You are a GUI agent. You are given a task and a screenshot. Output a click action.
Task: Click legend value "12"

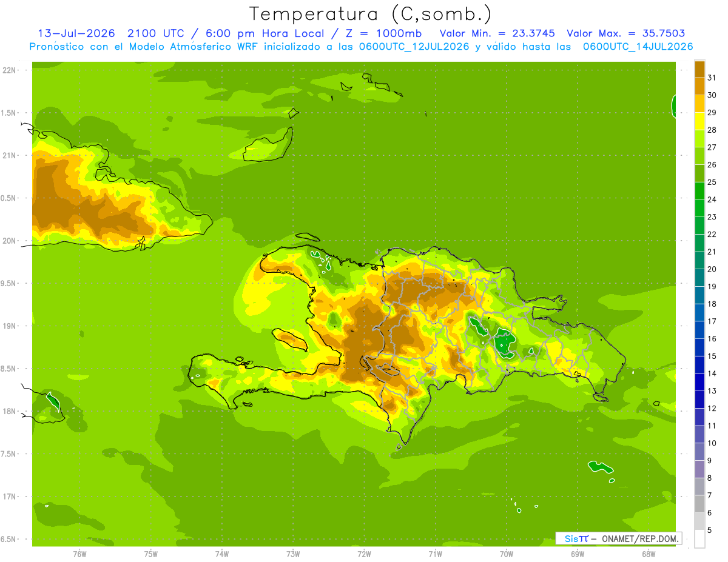point(712,409)
